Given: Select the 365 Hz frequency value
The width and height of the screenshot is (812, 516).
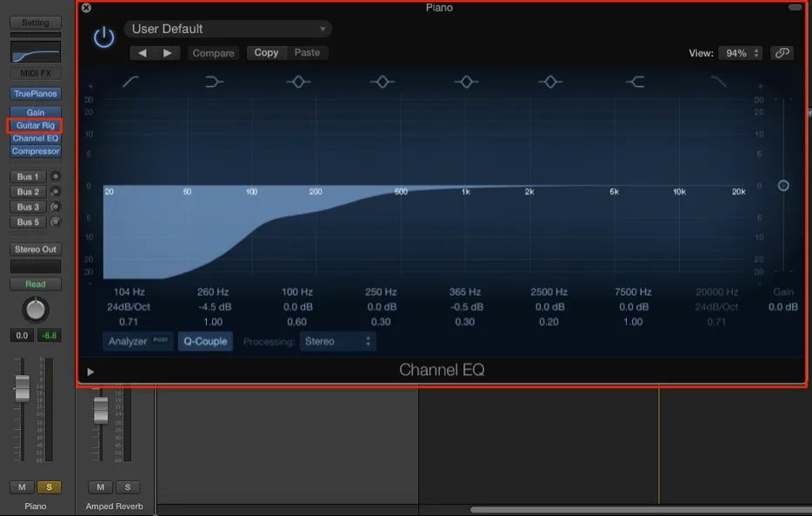Looking at the screenshot, I should point(464,292).
